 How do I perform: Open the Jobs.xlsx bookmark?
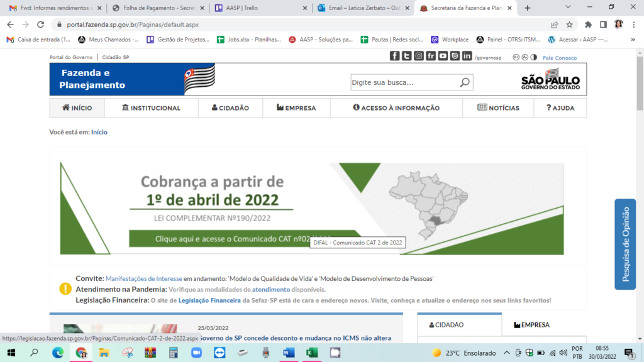(x=249, y=40)
